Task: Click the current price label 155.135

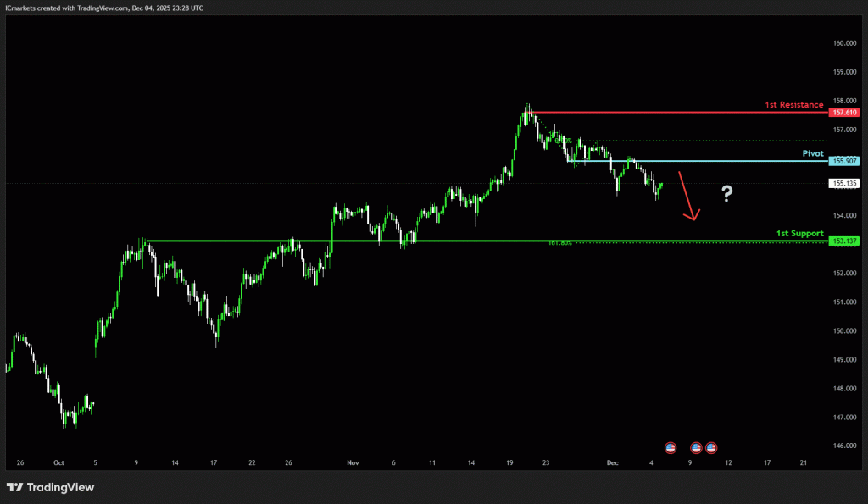Action: pyautogui.click(x=844, y=183)
